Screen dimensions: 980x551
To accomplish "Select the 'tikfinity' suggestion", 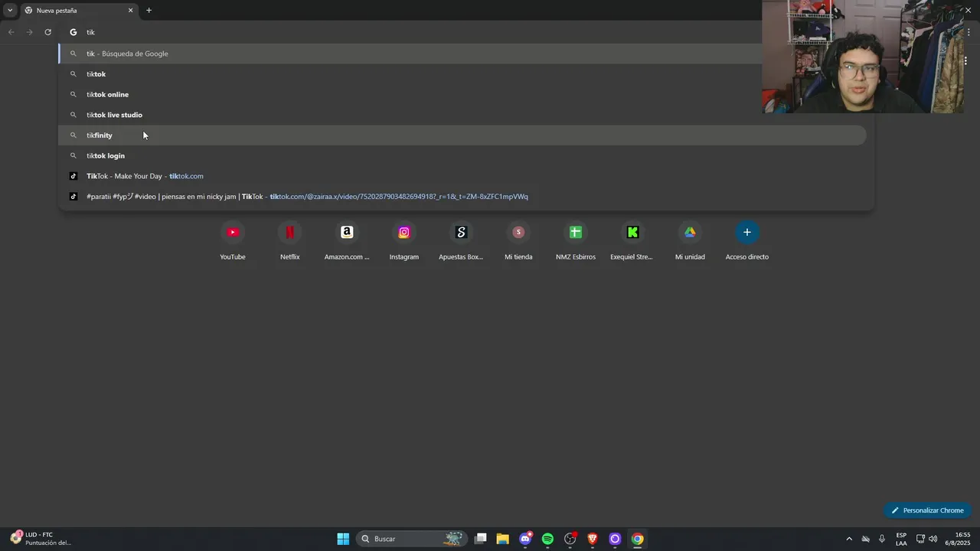I will point(462,135).
